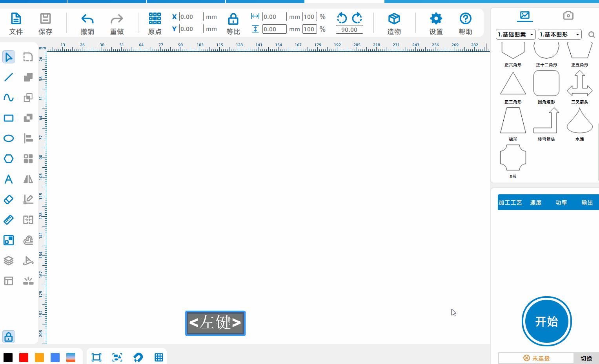599x364 pixels.
Task: Click the mirror flip tool
Action: (x=28, y=179)
